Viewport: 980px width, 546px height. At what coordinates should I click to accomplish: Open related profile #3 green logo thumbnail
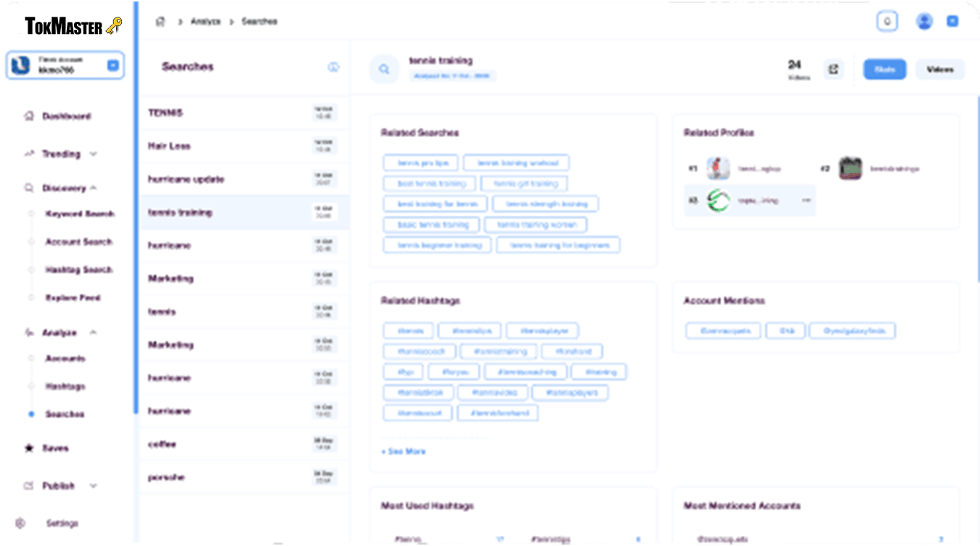pyautogui.click(x=718, y=200)
